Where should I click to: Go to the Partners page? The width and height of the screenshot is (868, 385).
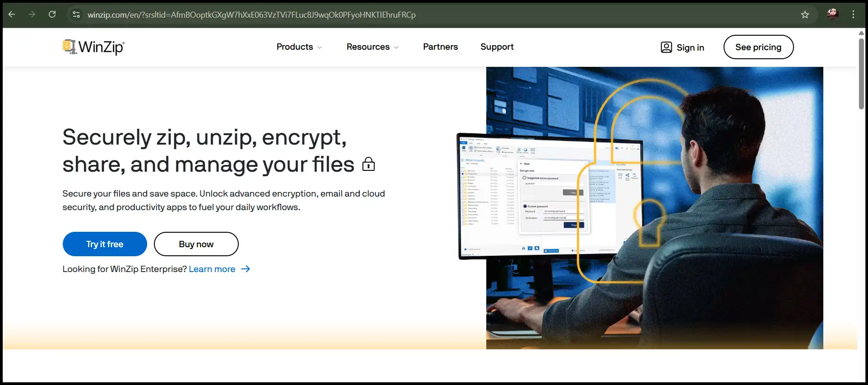pyautogui.click(x=440, y=47)
